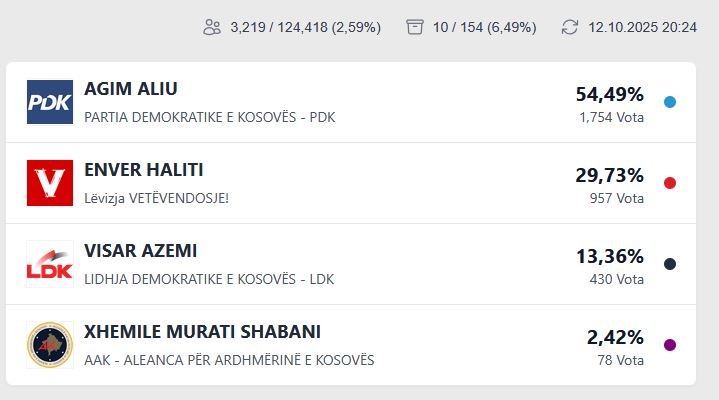
Task: Click the red dot for Enver Haliti
Action: point(670,183)
